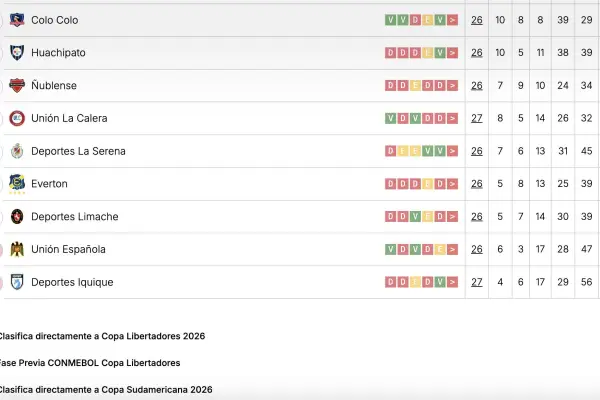Click Huachipato's green V result badge
Screen dimensions: 600x400
440,52
